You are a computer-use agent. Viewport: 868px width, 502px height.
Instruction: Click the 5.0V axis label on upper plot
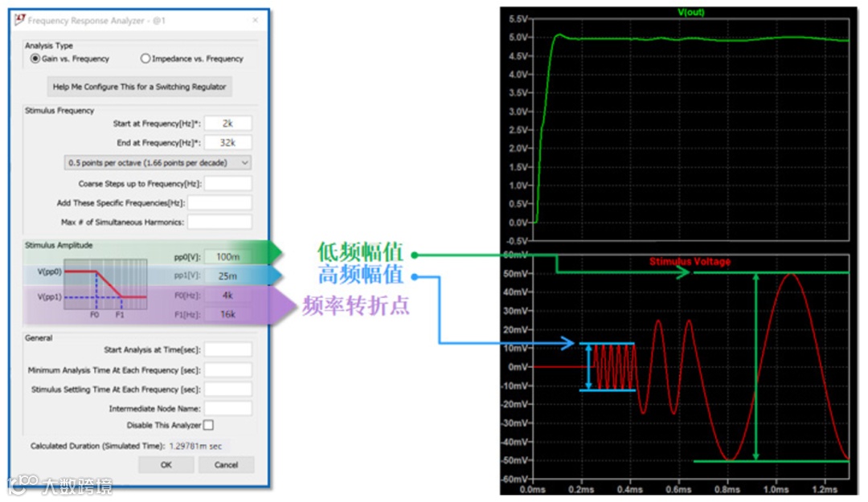(x=518, y=37)
